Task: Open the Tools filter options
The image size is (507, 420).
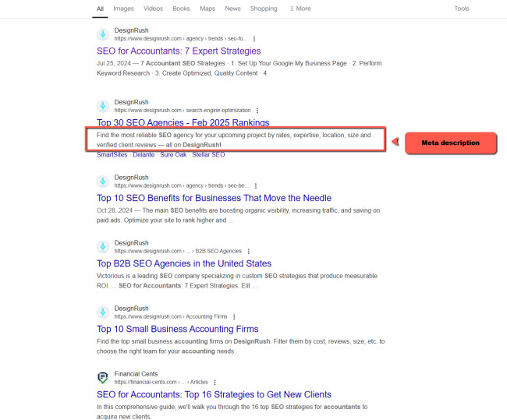Action: pyautogui.click(x=462, y=9)
